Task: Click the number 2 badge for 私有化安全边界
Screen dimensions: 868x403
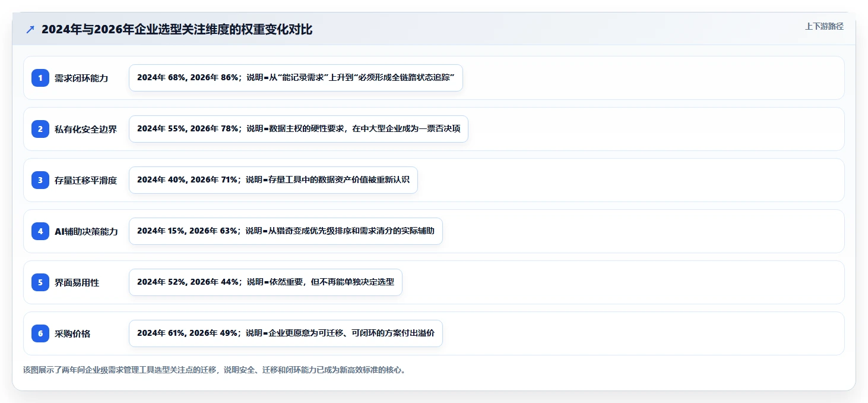Action: click(x=40, y=129)
